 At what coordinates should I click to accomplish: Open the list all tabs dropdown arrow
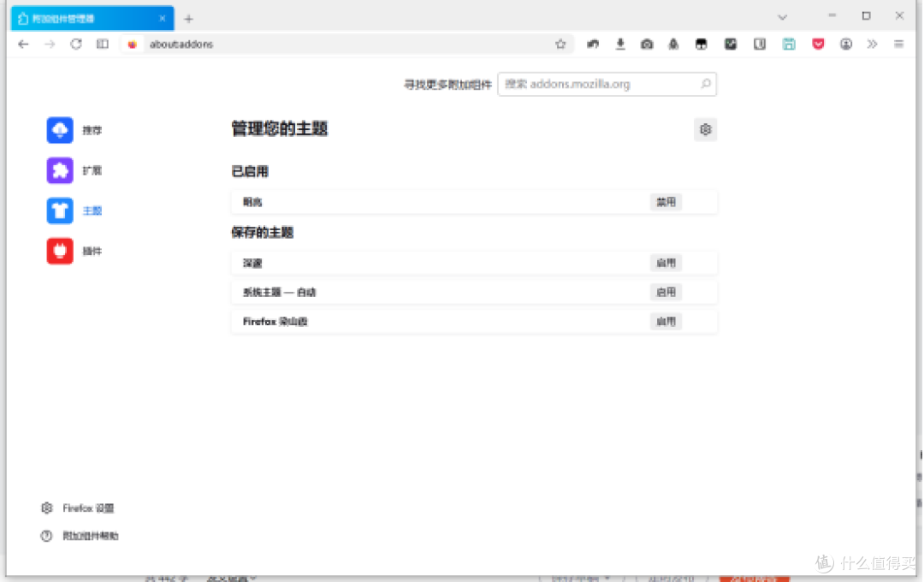(x=783, y=17)
